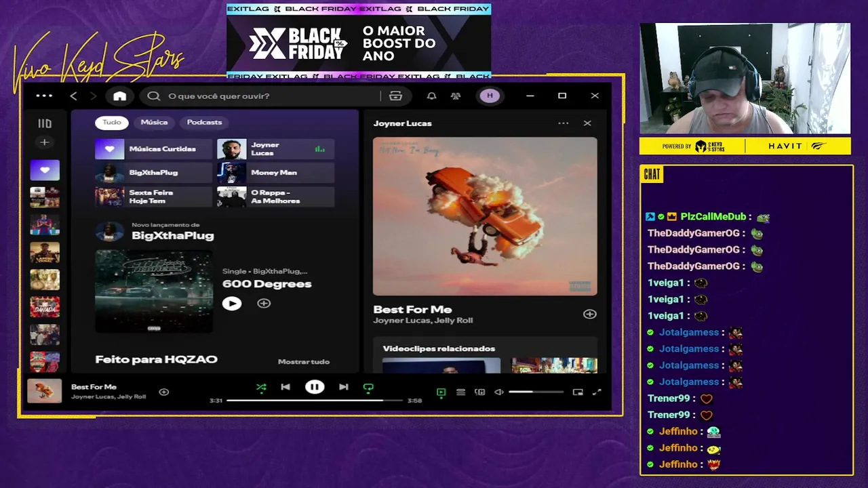Click the 600 Degrees title

[x=267, y=284]
